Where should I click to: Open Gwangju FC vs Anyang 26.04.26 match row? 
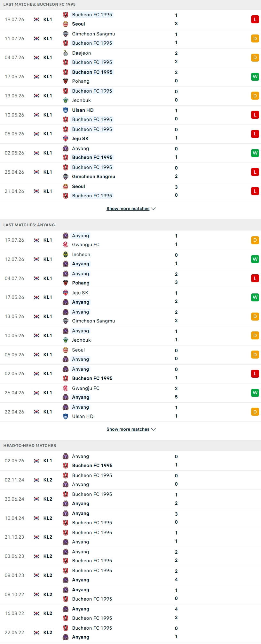click(x=130, y=393)
